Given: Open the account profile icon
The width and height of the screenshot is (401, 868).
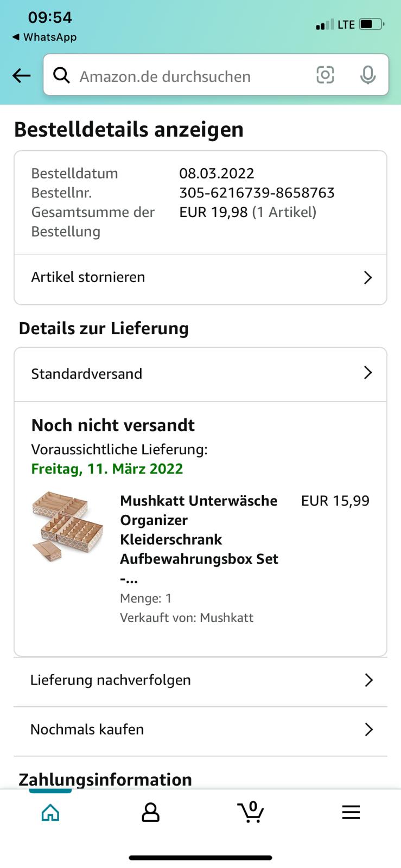Looking at the screenshot, I should 150,812.
